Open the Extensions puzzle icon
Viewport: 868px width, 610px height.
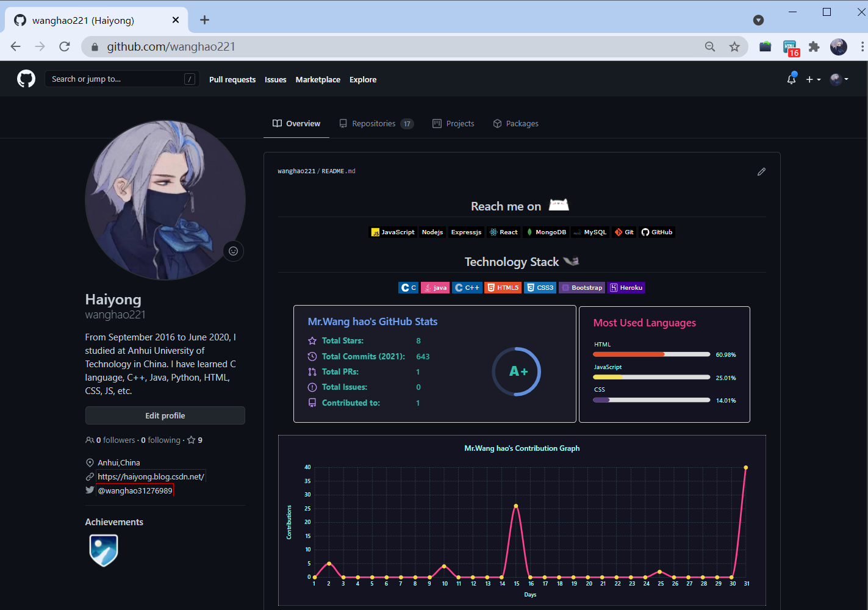pyautogui.click(x=814, y=47)
